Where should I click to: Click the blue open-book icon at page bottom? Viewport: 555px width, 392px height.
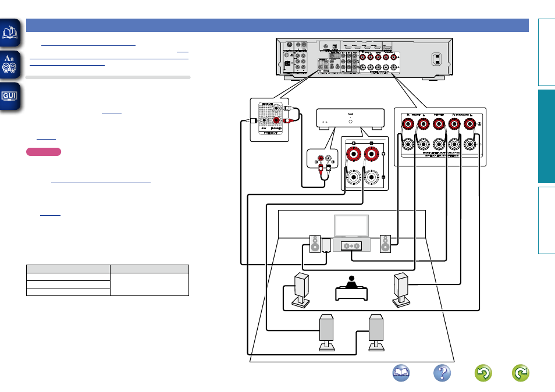[401, 373]
